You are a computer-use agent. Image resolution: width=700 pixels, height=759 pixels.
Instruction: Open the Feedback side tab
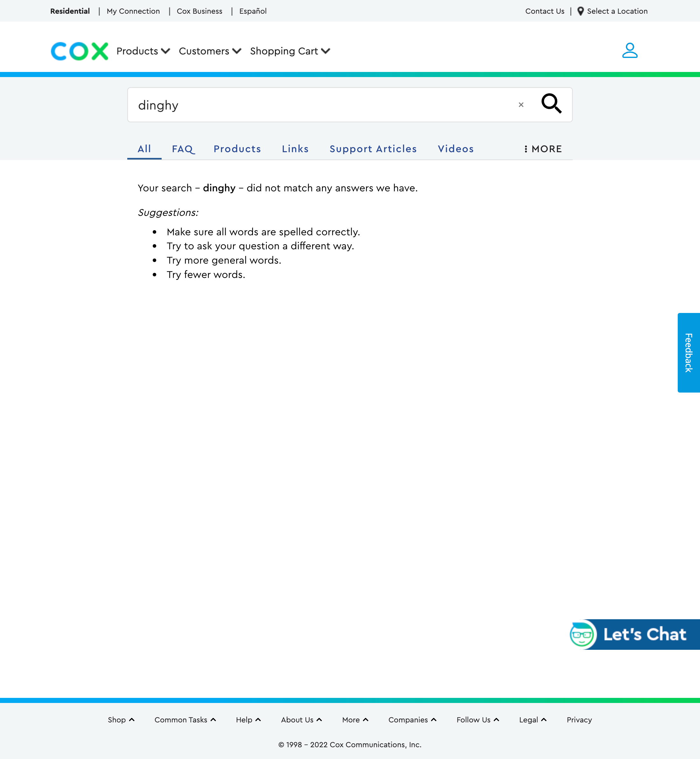pos(688,352)
